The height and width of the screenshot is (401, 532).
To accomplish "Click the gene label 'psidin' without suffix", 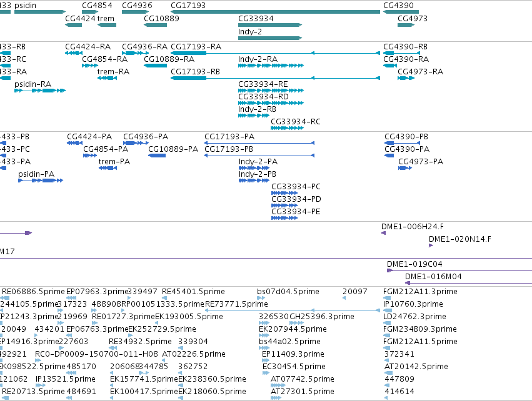I will click(x=25, y=6).
